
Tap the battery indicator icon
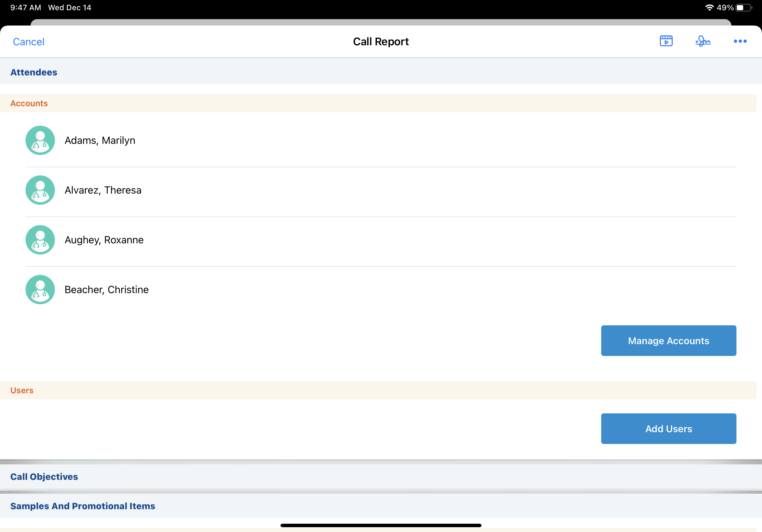[x=744, y=7]
